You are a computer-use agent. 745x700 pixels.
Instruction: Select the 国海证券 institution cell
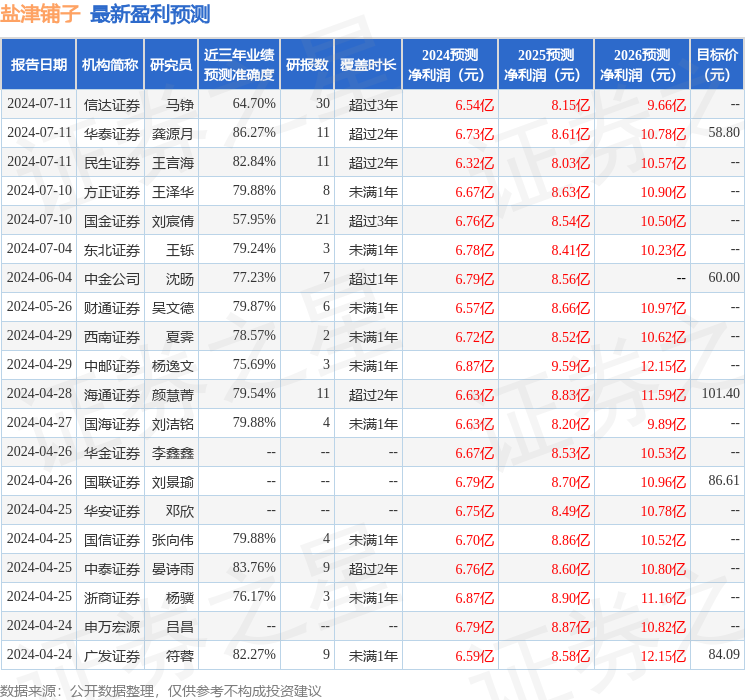tap(112, 423)
